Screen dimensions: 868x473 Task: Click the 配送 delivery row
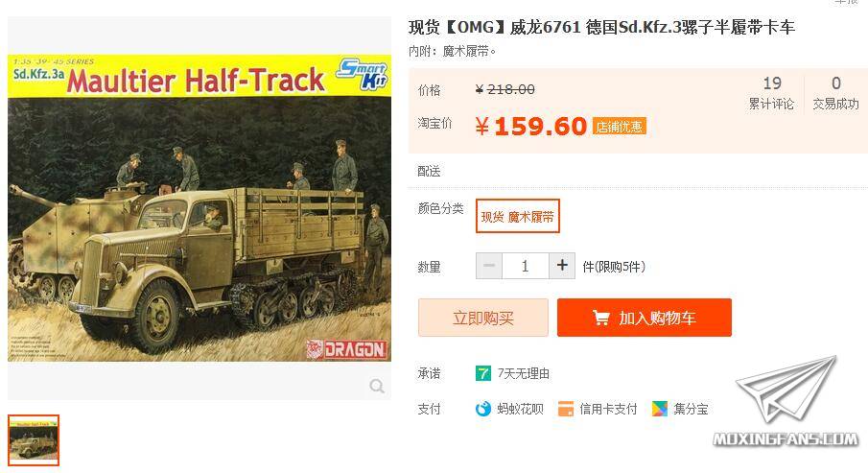click(x=638, y=171)
